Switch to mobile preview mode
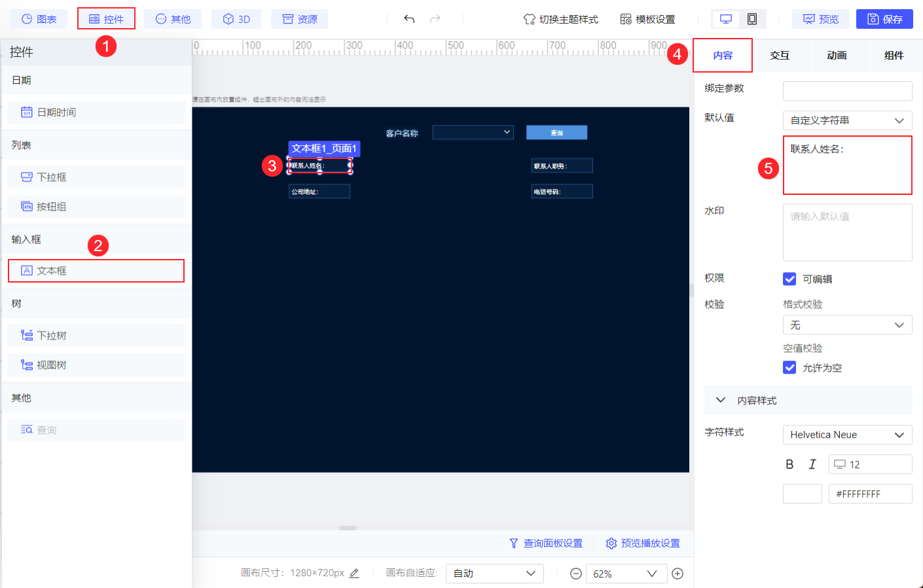Image resolution: width=923 pixels, height=588 pixels. [x=751, y=19]
